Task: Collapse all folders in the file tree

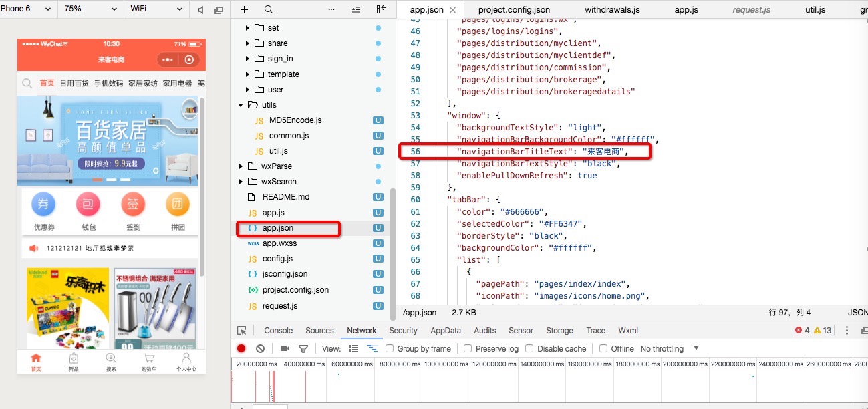Action: tap(355, 9)
